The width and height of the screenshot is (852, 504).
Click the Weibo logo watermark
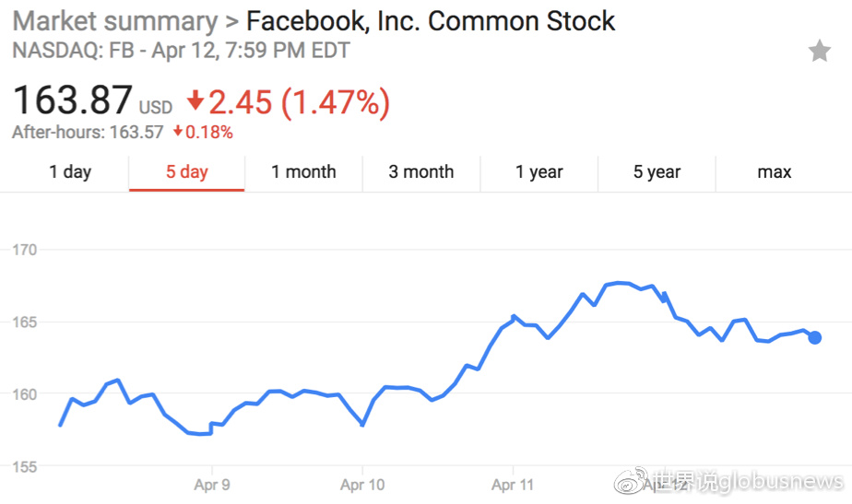629,481
